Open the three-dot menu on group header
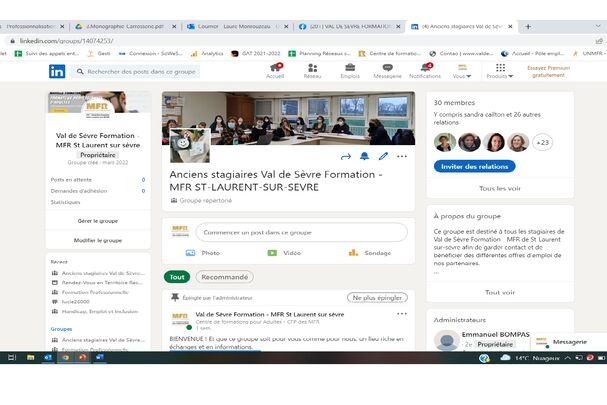Image resolution: width=607 pixels, height=405 pixels. point(402,156)
